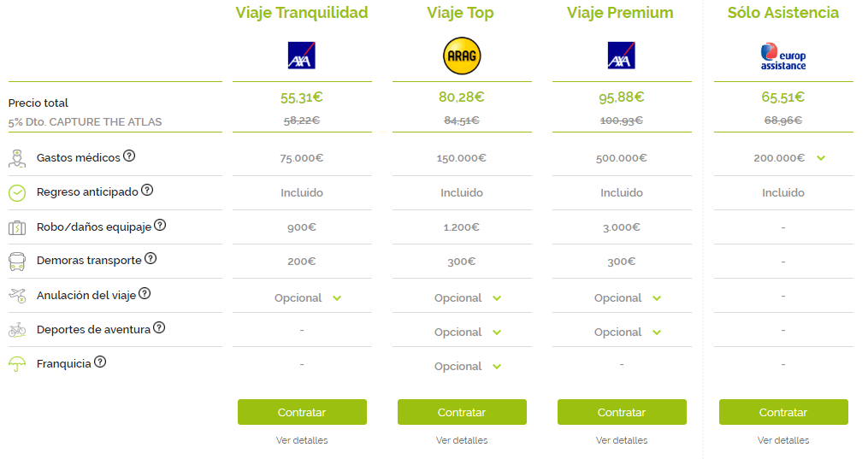Click the ARAG logo under Viaje Top
The image size is (868, 459).
tap(462, 56)
